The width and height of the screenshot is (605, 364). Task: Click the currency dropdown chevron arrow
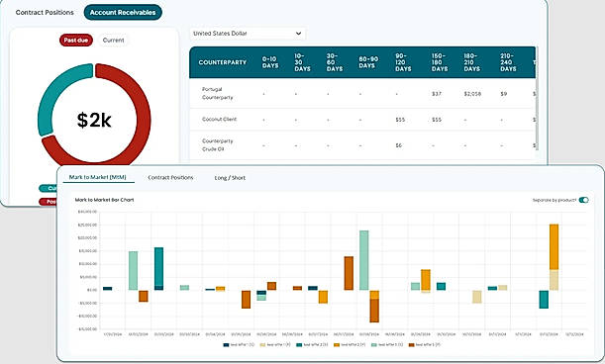(298, 34)
